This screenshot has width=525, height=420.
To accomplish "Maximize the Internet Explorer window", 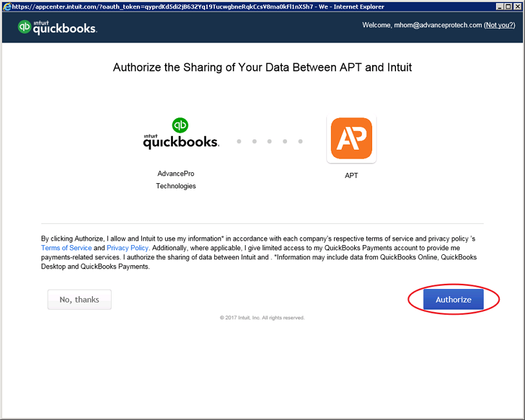I will coord(508,6).
